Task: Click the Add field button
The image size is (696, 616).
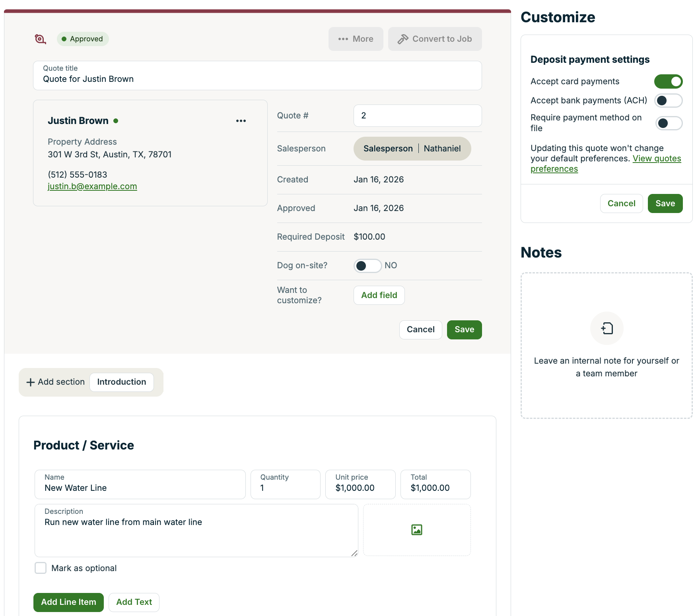Action: pyautogui.click(x=379, y=295)
